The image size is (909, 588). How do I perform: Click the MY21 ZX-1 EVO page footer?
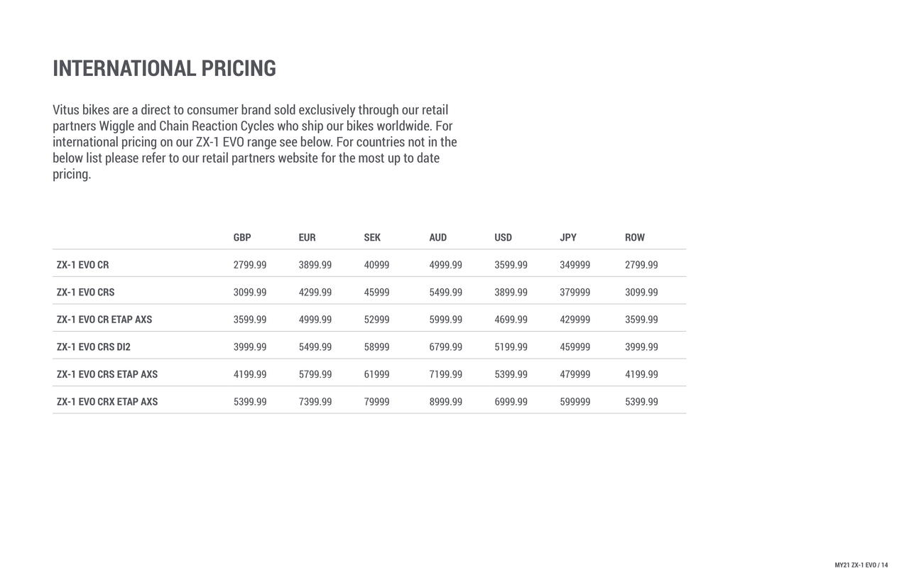click(x=861, y=565)
